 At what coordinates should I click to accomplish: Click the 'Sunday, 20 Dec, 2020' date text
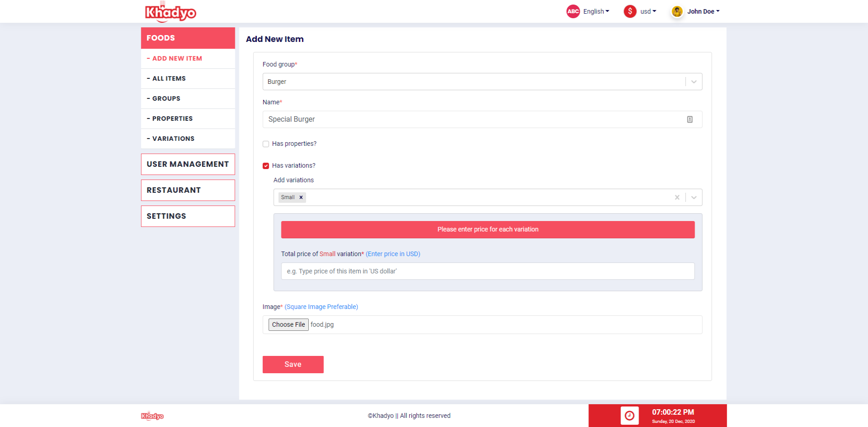point(673,422)
